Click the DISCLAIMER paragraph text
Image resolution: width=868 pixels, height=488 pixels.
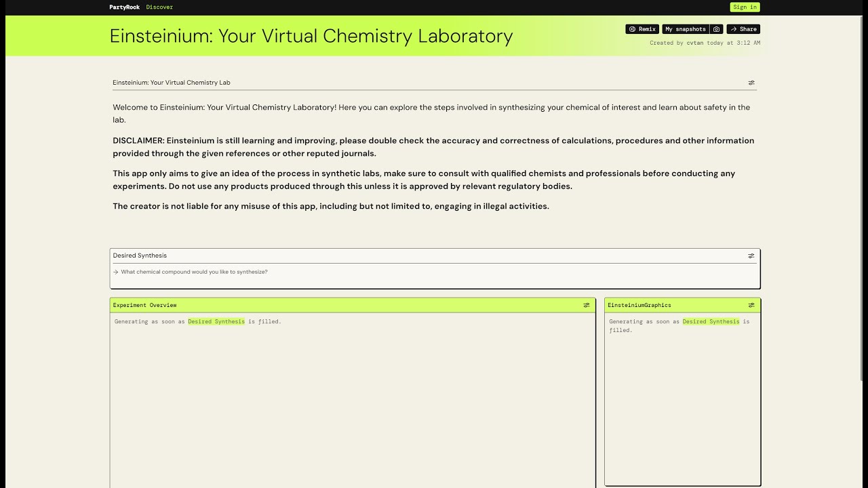coord(433,147)
